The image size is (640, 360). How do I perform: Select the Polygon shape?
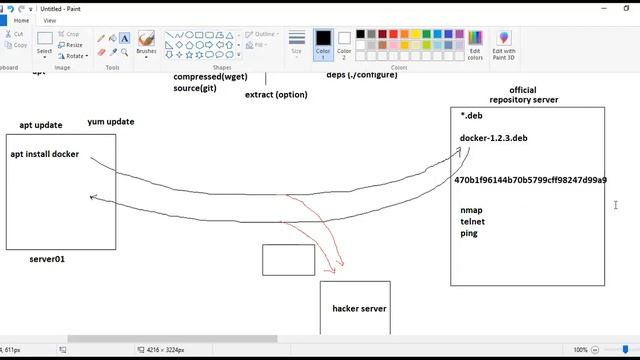tap(220, 35)
